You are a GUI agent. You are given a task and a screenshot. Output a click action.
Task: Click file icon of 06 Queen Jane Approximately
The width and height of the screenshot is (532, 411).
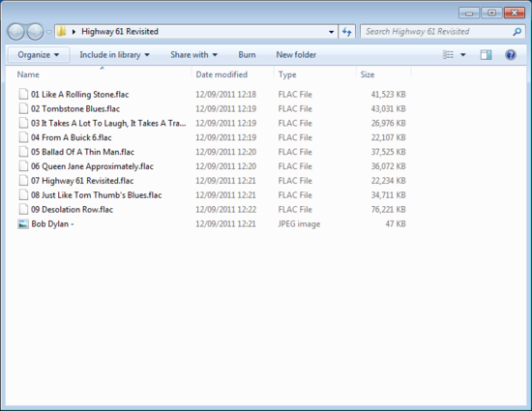[23, 166]
